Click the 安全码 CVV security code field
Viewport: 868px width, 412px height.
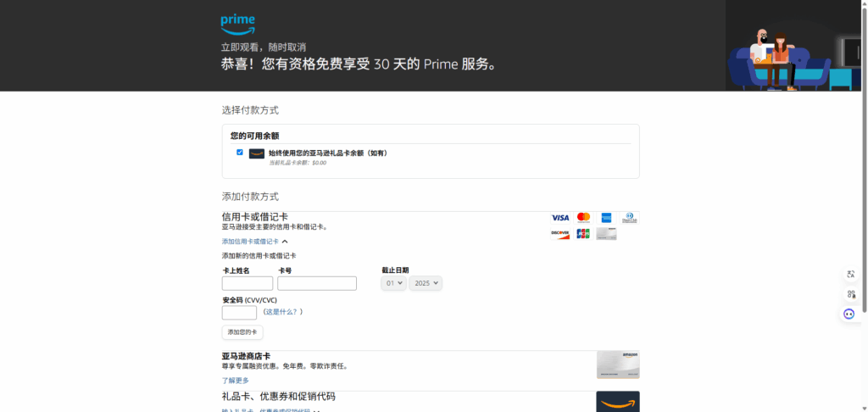coord(239,312)
